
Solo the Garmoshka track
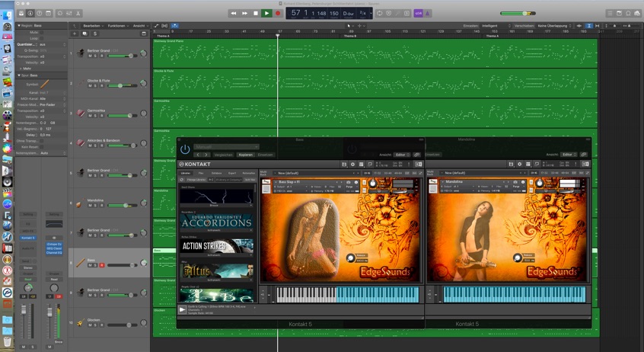pos(96,116)
